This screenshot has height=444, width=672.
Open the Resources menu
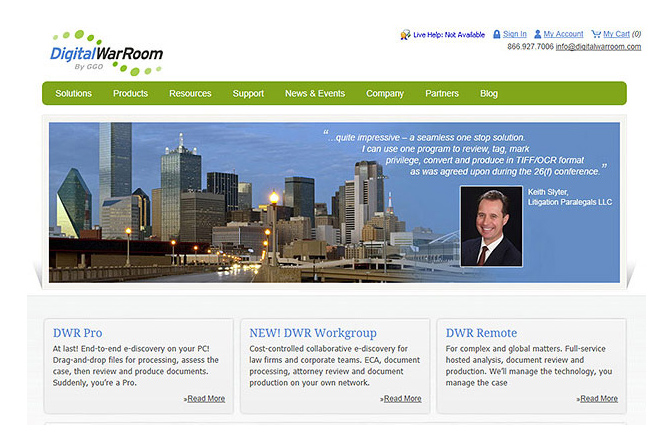click(190, 93)
